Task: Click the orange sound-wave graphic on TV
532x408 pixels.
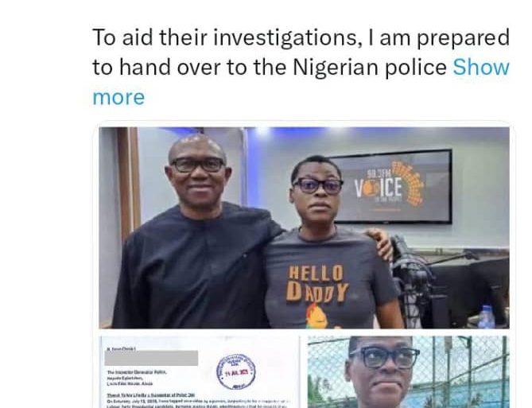Action: (x=409, y=185)
